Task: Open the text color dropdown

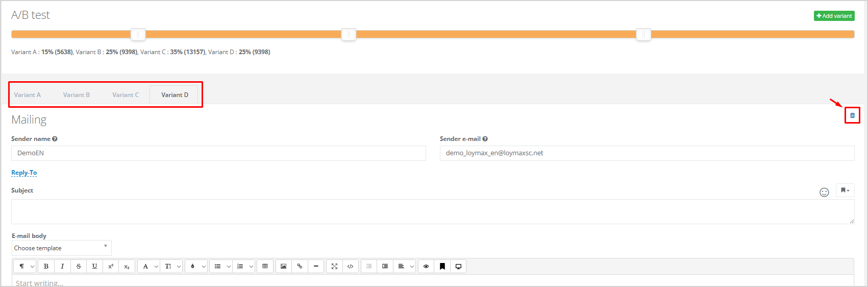Action: (196, 267)
